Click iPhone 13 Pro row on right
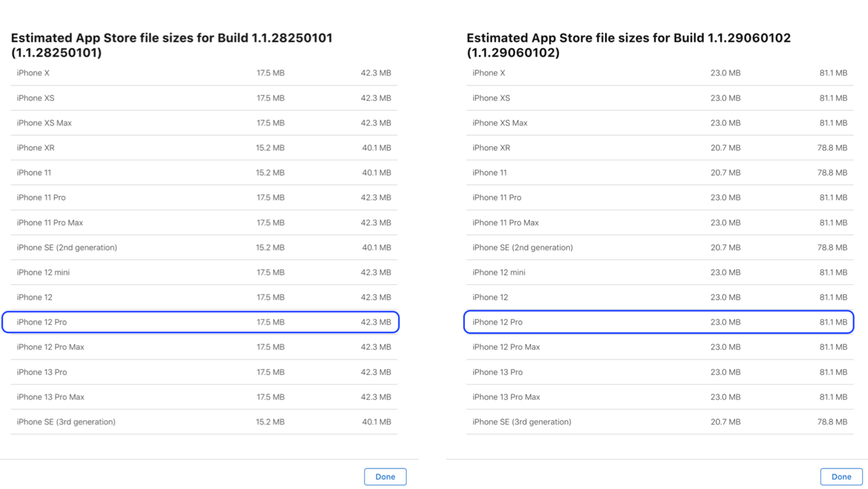This screenshot has width=868, height=489. point(660,372)
